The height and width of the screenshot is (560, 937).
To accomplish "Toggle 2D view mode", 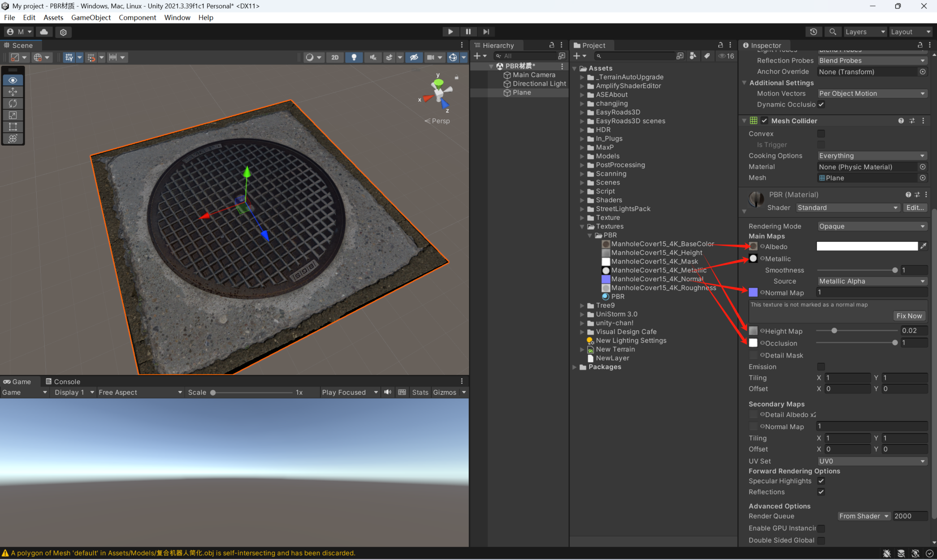I will (335, 57).
